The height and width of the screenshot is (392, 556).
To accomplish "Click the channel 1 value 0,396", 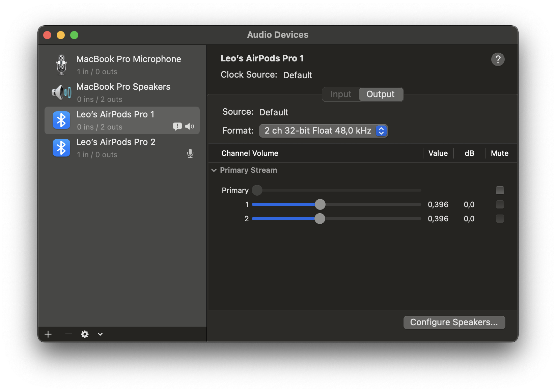I will pyautogui.click(x=438, y=204).
